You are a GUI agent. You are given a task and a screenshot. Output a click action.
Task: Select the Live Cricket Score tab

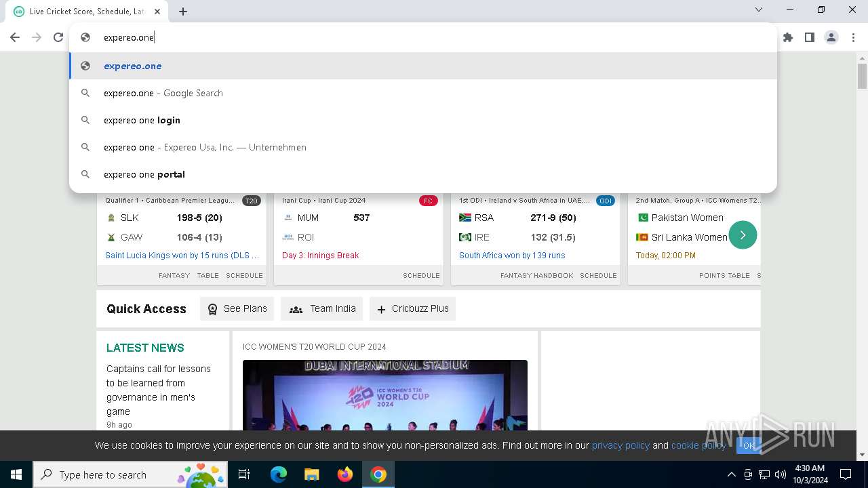pyautogui.click(x=87, y=12)
